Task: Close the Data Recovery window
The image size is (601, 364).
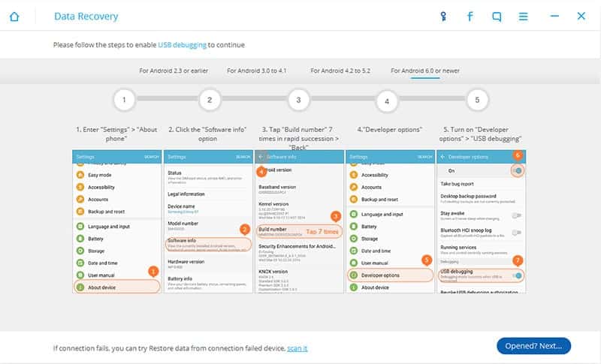Action: pos(581,16)
